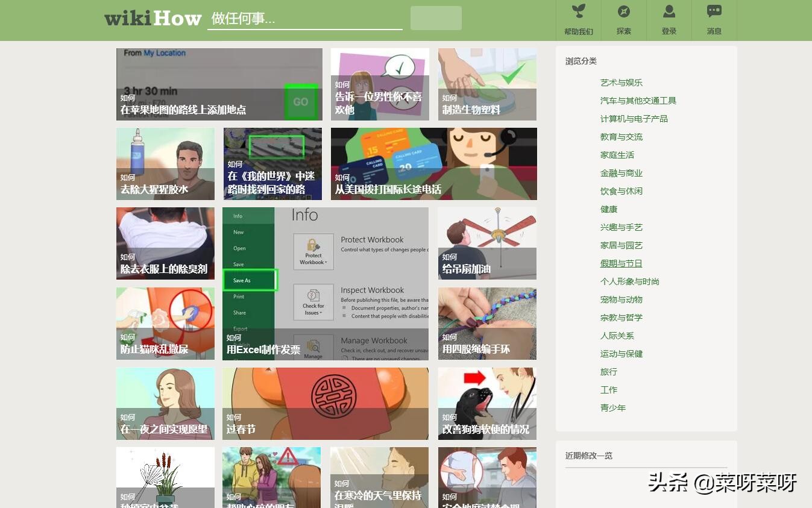
Task: Select the 宠物与动物 category
Action: click(x=620, y=299)
